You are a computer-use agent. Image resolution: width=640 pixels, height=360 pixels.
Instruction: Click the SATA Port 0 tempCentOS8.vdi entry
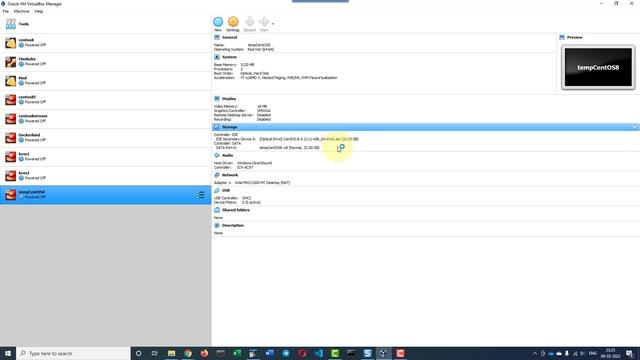[x=289, y=148]
